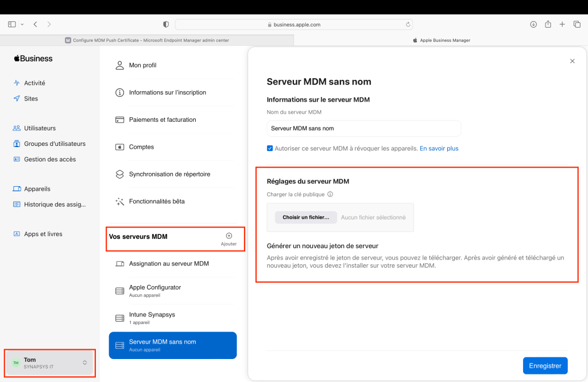Click the Nom du serveur MDM text field
The width and height of the screenshot is (588, 382).
click(363, 128)
